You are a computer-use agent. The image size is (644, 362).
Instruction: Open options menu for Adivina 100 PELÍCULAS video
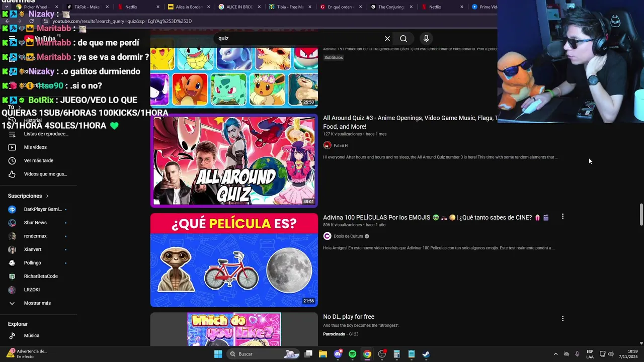pos(562,217)
